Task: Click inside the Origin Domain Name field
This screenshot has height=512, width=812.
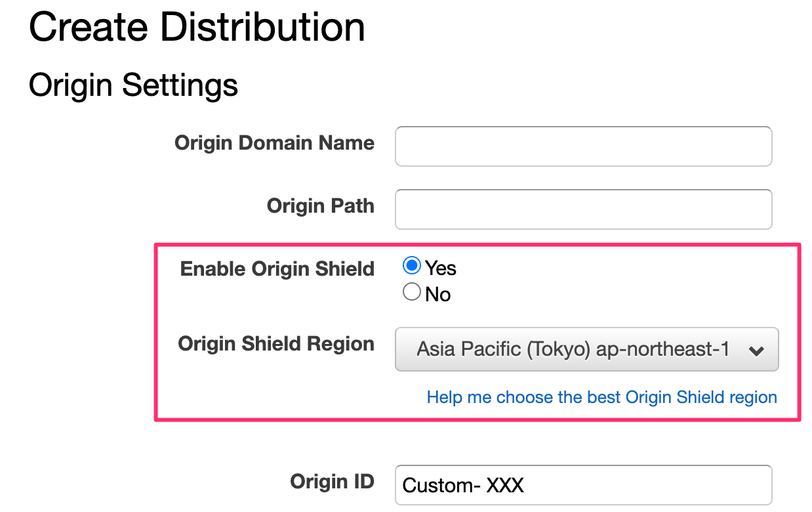Action: [x=582, y=146]
